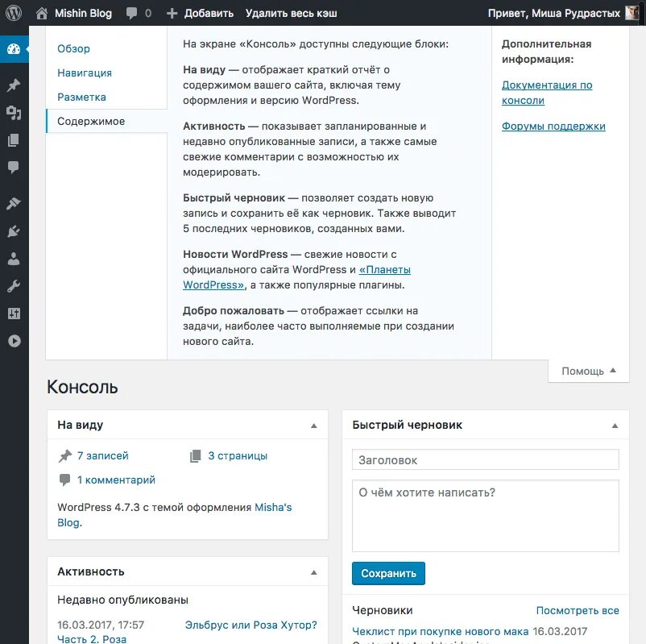The image size is (646, 644).
Task: Click the Сохранить draft button
Action: tap(388, 574)
